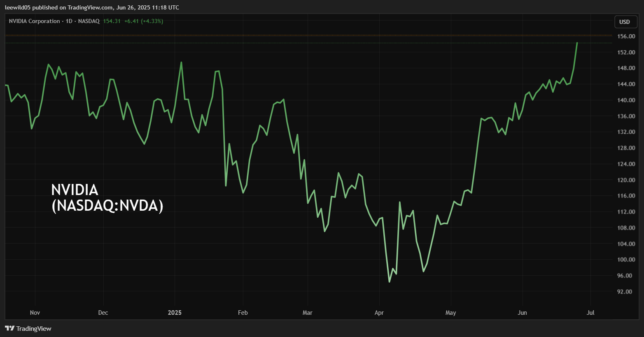Viewport: 644px width, 337px height.
Task: Click the Jun time axis label
Action: click(522, 313)
